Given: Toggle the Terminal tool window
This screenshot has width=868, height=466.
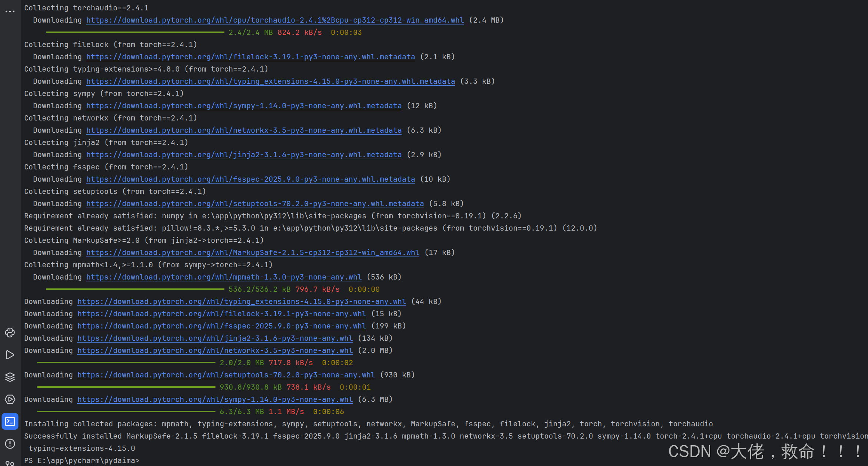Looking at the screenshot, I should tap(10, 422).
